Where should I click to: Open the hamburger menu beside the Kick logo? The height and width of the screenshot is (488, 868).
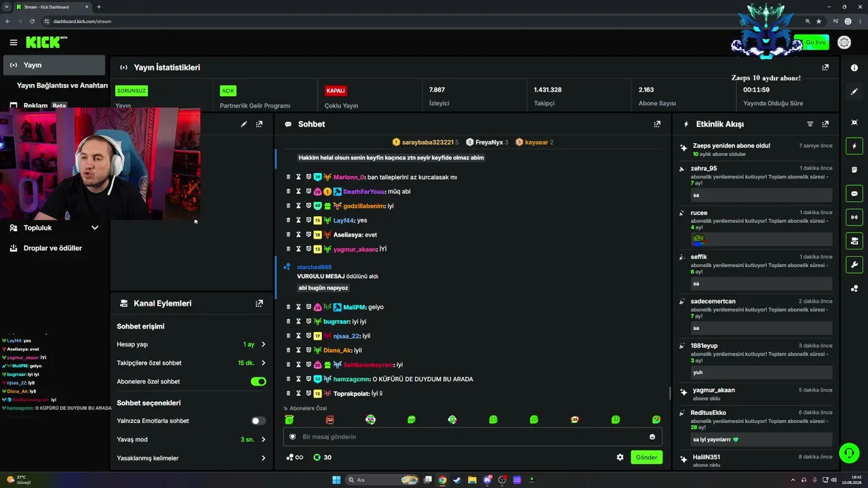point(14,43)
